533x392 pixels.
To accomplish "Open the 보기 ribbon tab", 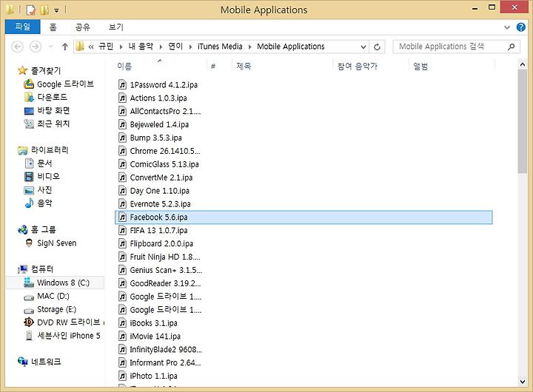I will 116,27.
